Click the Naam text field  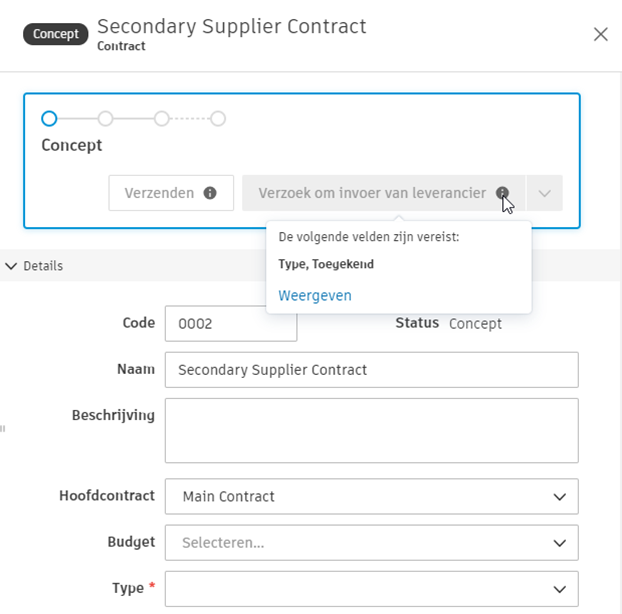tap(371, 369)
